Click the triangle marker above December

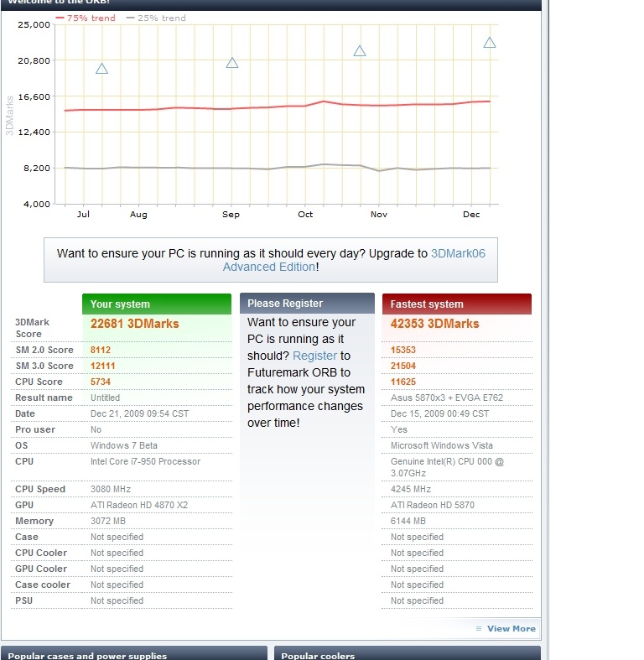490,43
